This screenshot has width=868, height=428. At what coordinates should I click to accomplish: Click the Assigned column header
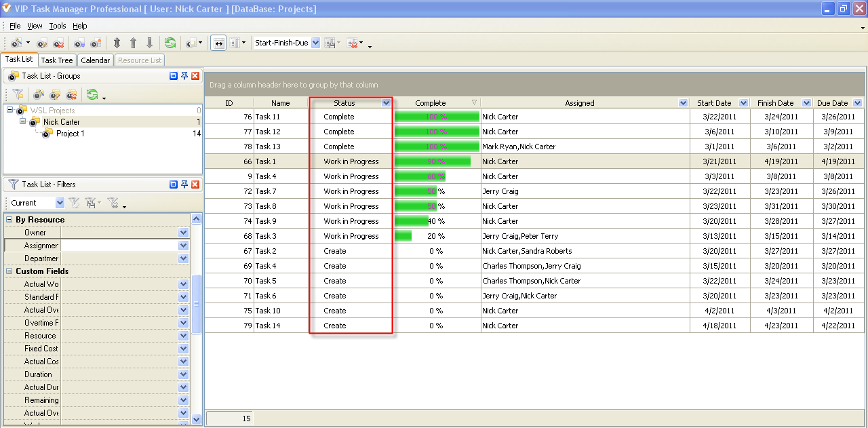[x=579, y=103]
